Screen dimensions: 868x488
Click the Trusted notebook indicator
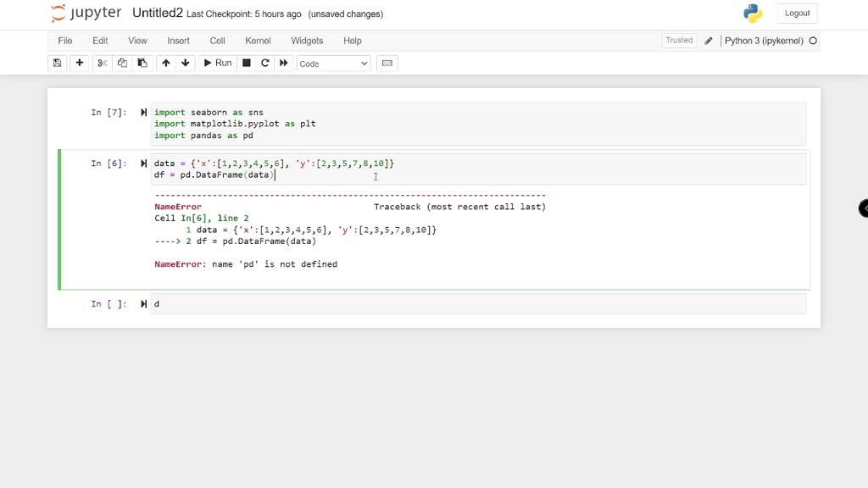click(x=679, y=41)
